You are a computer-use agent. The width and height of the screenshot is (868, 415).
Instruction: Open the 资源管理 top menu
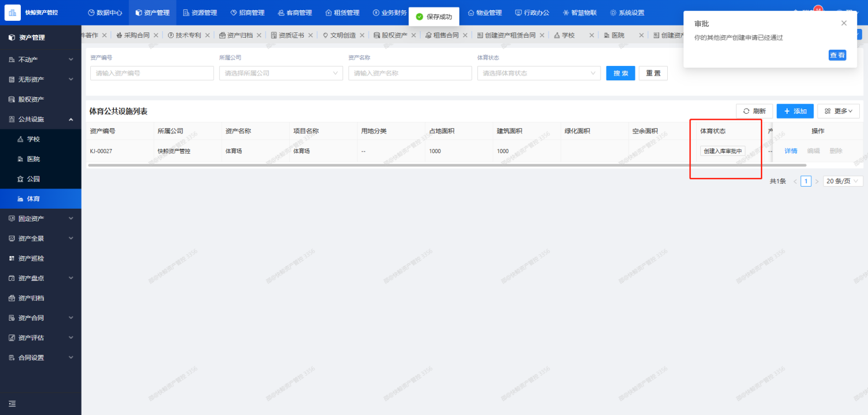pyautogui.click(x=200, y=13)
